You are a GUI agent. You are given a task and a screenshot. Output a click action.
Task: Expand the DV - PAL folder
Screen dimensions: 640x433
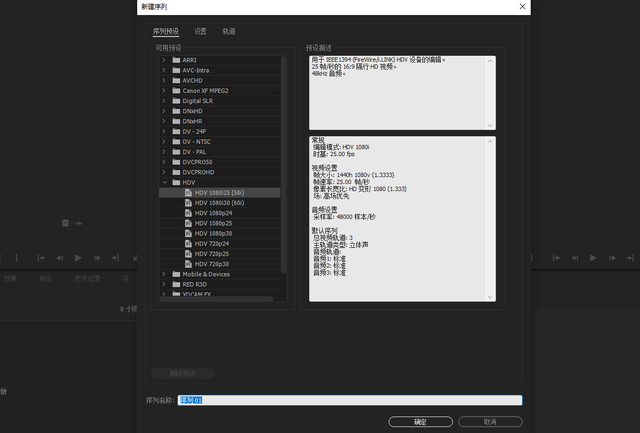(x=164, y=152)
